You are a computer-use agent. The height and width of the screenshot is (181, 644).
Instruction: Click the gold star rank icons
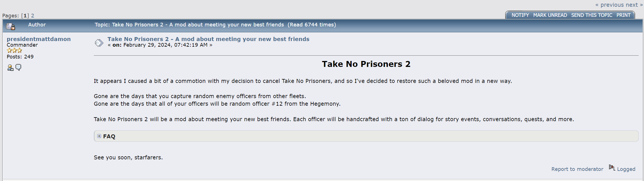tap(14, 51)
